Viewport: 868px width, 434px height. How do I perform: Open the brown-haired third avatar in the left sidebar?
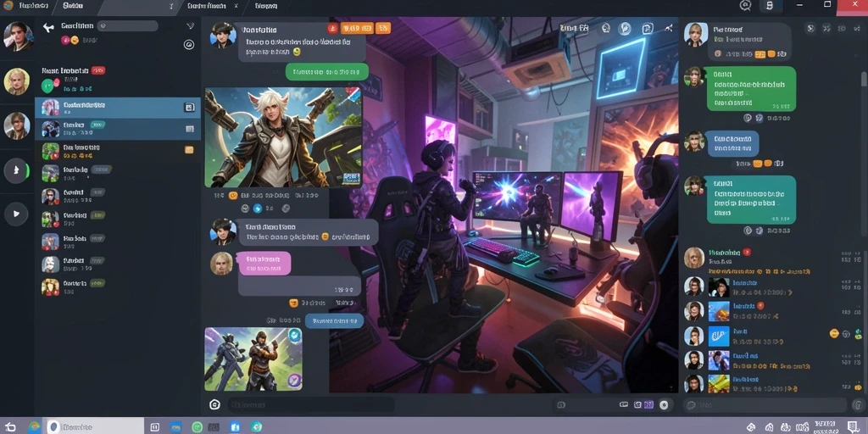click(17, 125)
